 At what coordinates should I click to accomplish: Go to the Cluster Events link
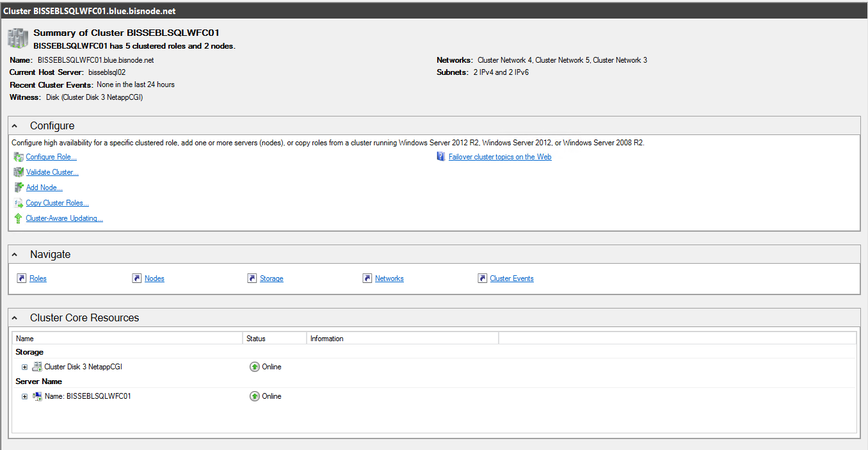(511, 278)
